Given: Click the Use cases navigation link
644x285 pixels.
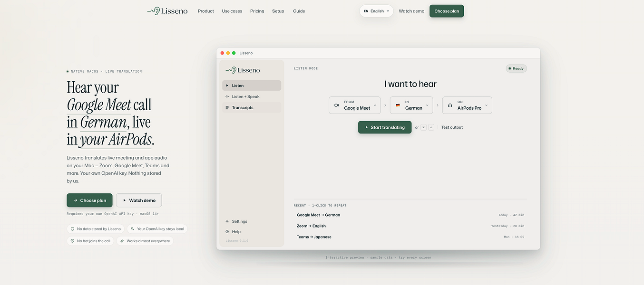Looking at the screenshot, I should [x=232, y=11].
